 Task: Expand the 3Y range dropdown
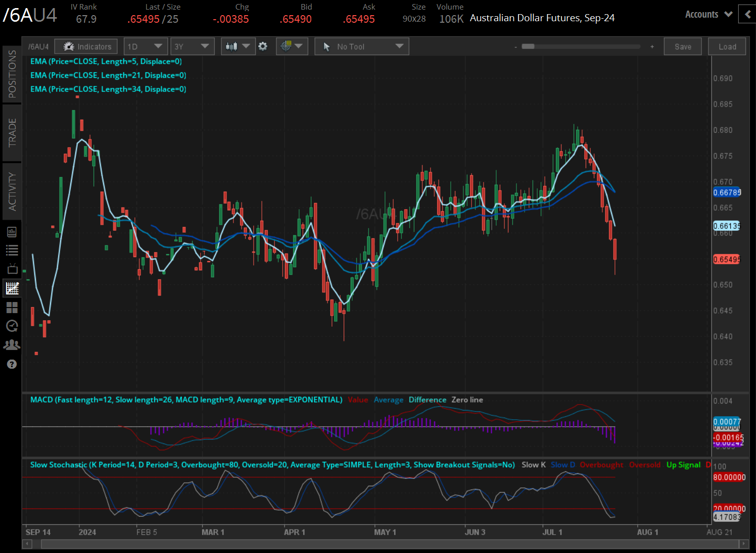(192, 46)
